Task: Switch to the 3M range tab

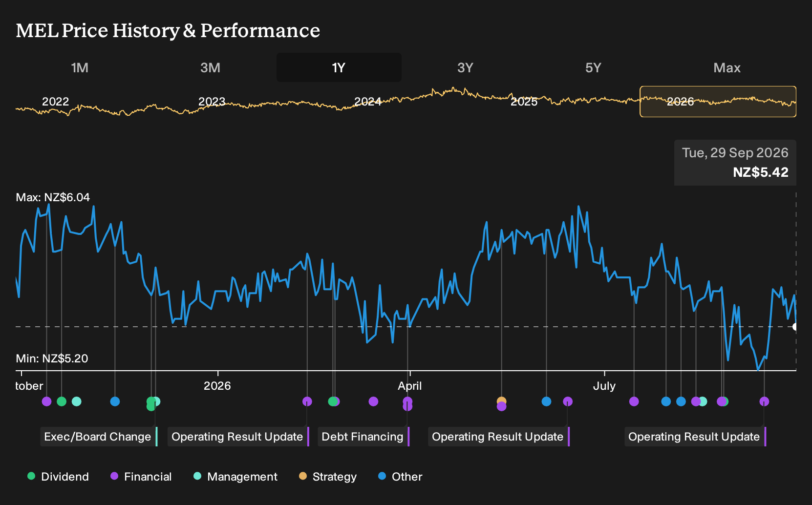Action: (x=210, y=67)
